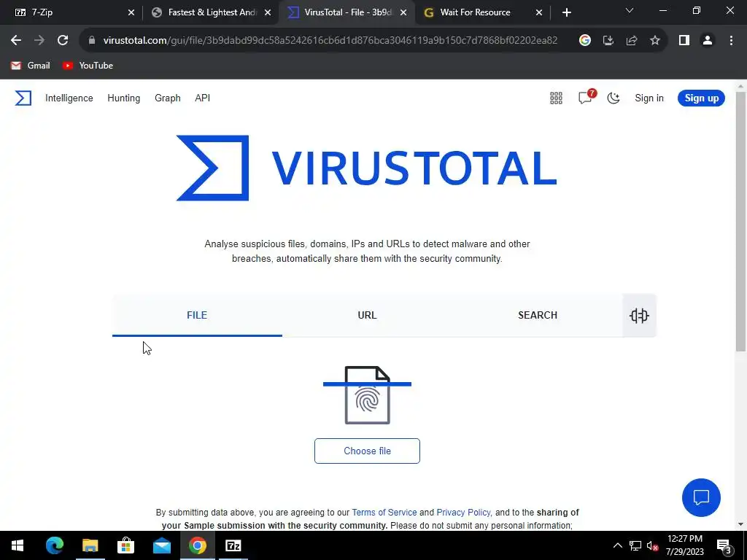
Task: Select the URL tab
Action: pyautogui.click(x=368, y=315)
